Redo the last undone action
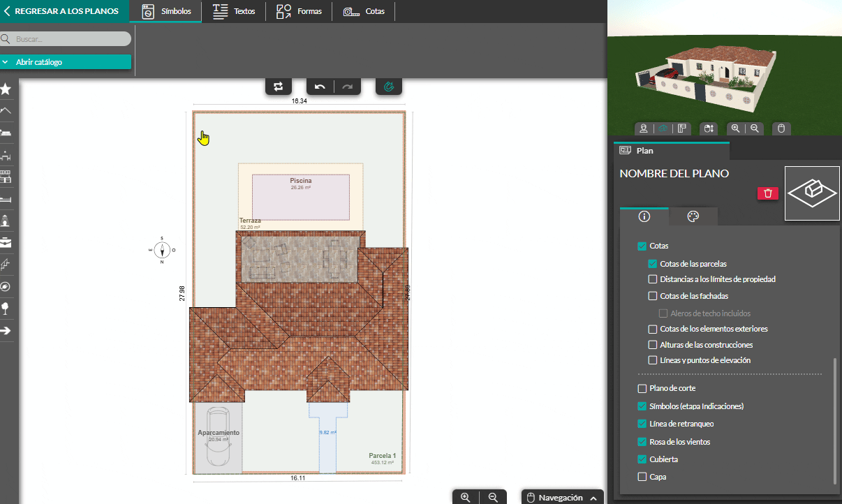 pyautogui.click(x=347, y=87)
